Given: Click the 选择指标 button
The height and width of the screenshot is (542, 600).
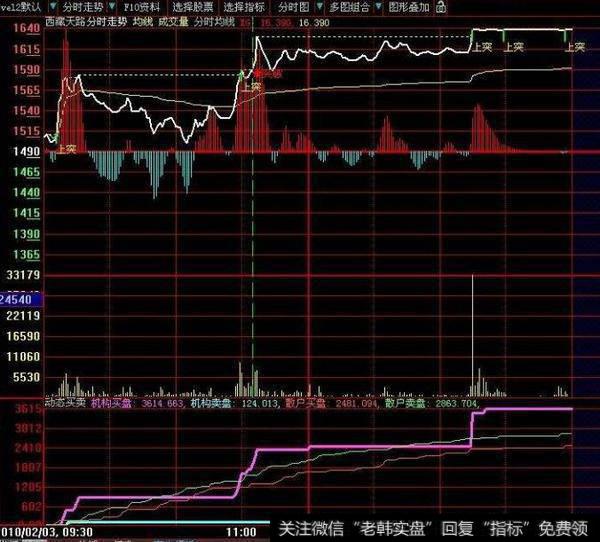Looking at the screenshot, I should (240, 7).
